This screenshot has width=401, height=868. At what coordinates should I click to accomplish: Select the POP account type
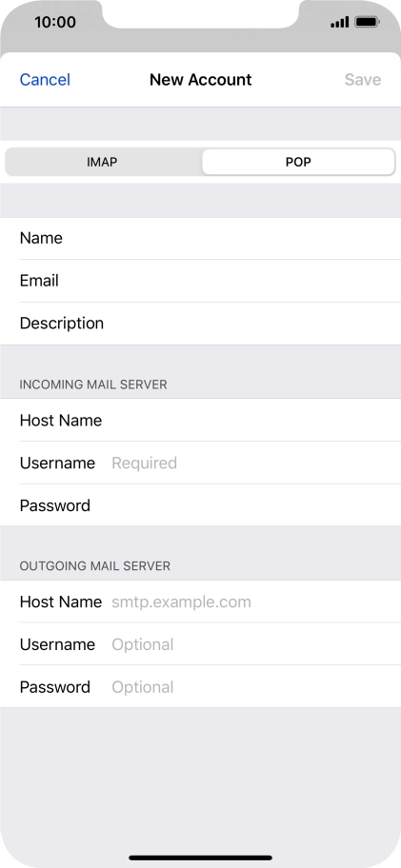[298, 162]
